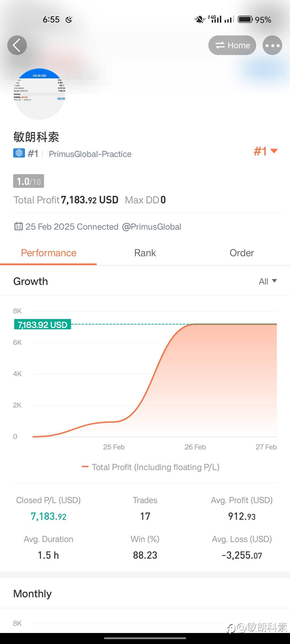Image resolution: width=290 pixels, height=644 pixels.
Task: Switch to the Rank tab
Action: tap(145, 253)
